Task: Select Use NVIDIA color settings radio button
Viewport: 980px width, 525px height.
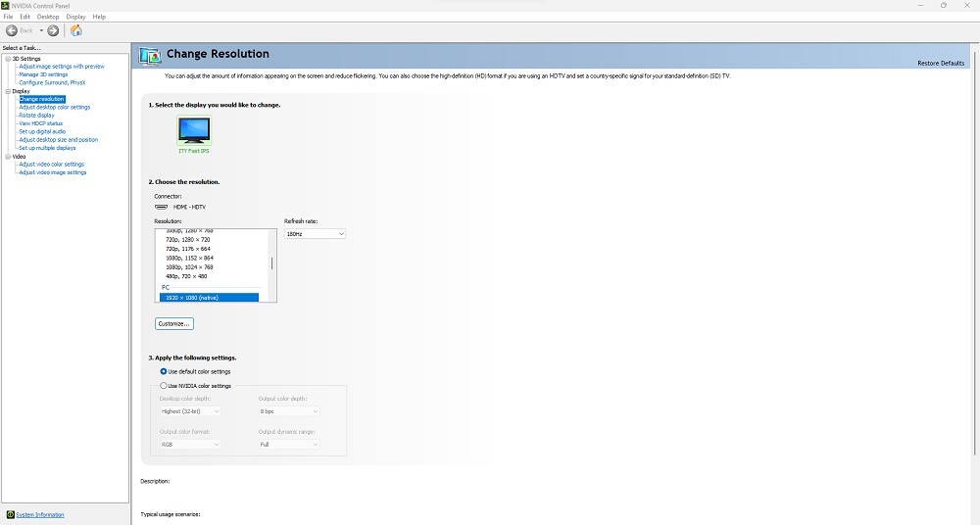Action: point(164,385)
